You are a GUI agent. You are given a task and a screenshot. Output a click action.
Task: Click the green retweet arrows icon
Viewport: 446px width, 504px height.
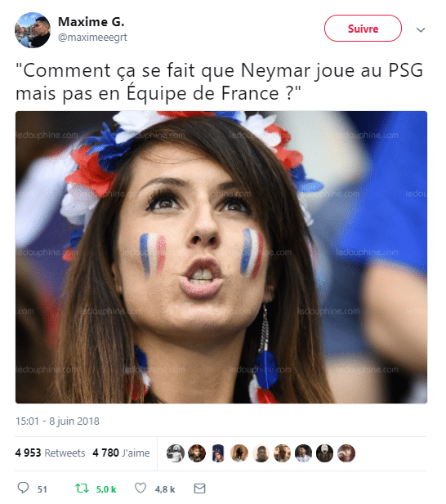(82, 488)
